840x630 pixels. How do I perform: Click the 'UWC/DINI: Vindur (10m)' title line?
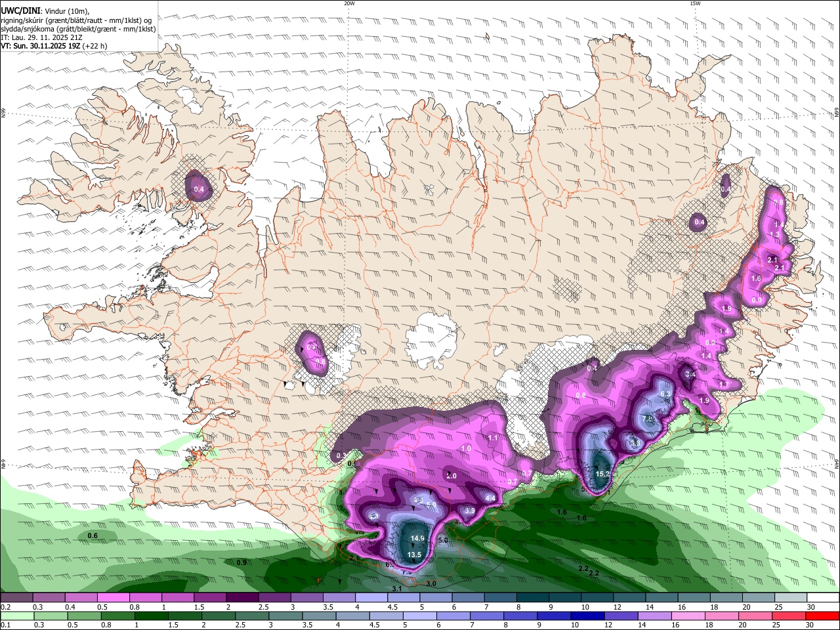(45, 12)
